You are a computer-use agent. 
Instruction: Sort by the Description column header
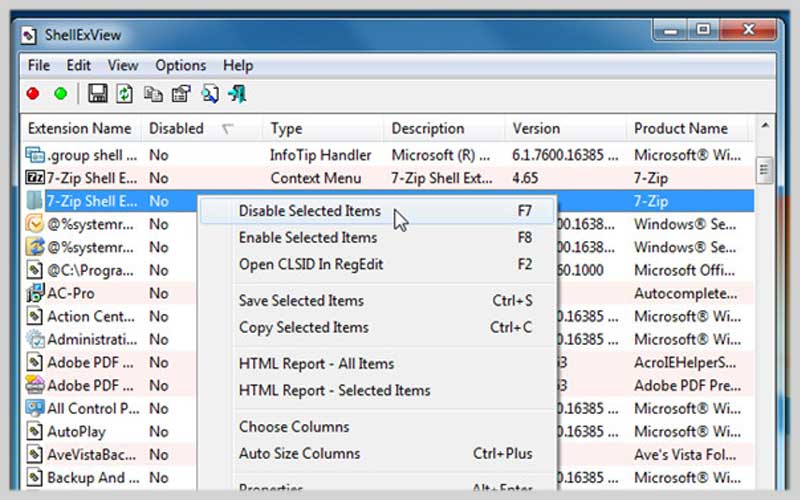click(444, 129)
